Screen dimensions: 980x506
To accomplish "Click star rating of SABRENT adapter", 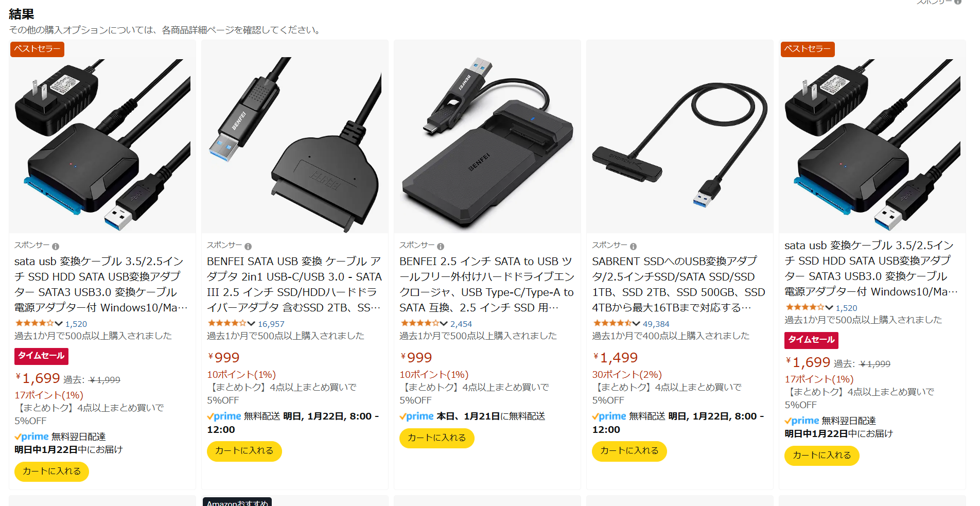I will click(x=612, y=324).
